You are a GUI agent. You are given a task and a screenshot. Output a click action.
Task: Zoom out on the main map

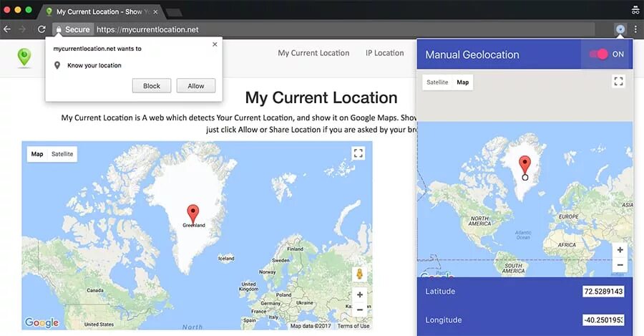360,309
